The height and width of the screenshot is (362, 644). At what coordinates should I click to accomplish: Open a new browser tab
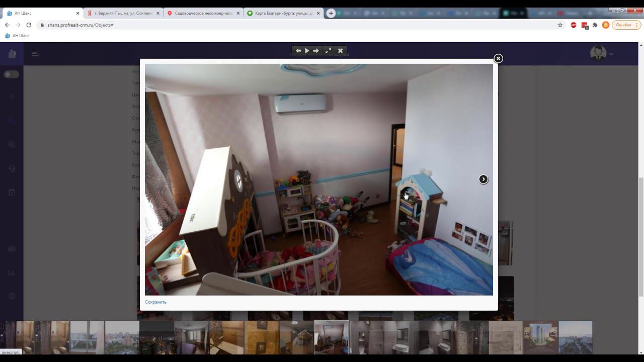click(x=331, y=13)
